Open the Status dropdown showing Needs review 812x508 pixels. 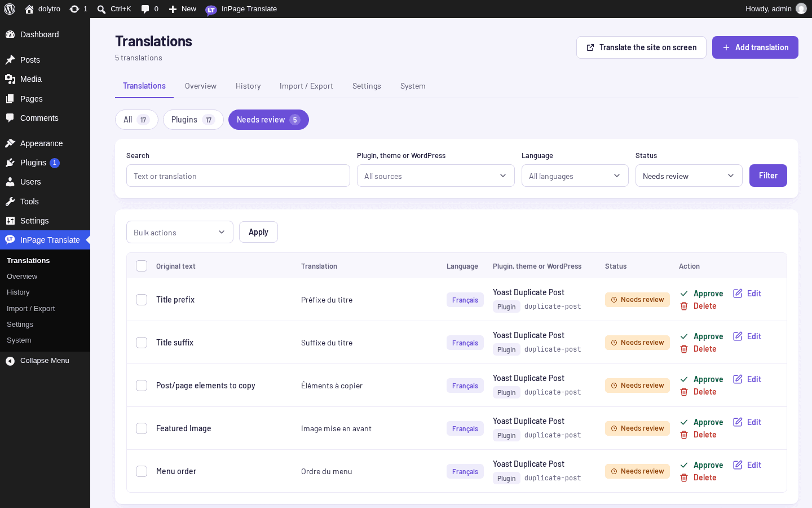pyautogui.click(x=689, y=176)
